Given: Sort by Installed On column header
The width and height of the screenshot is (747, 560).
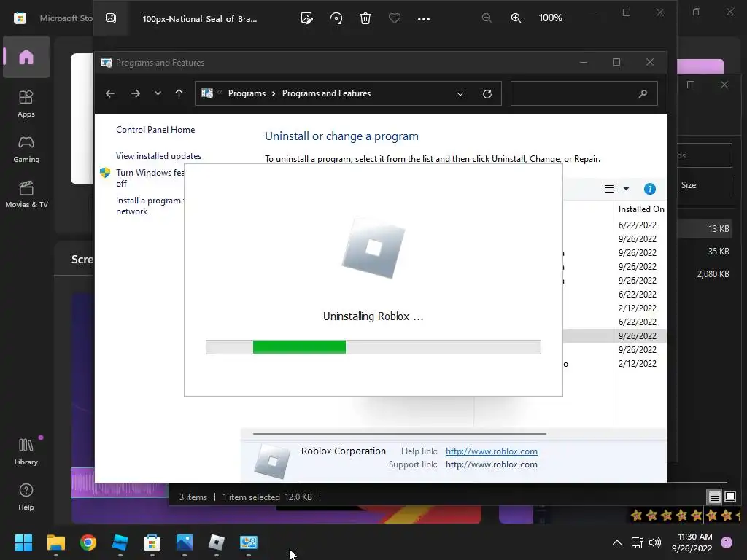Looking at the screenshot, I should [x=640, y=209].
